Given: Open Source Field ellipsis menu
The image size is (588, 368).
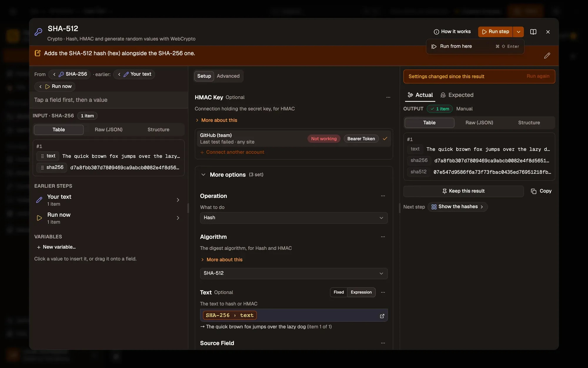Looking at the screenshot, I should tap(383, 343).
